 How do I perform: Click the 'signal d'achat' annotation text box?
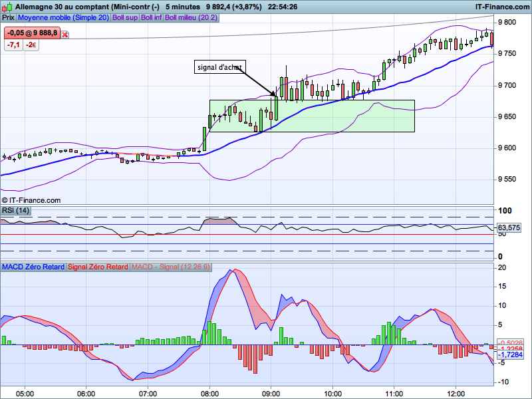click(220, 67)
